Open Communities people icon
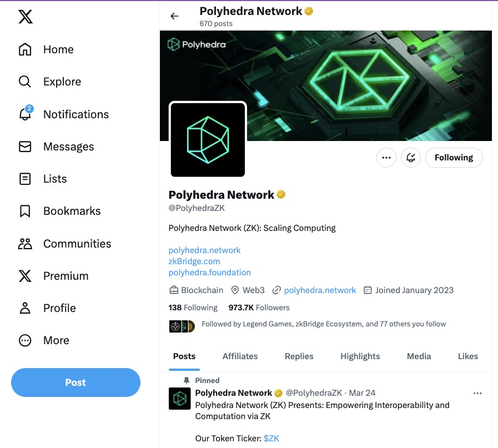Image resolution: width=498 pixels, height=448 pixels. click(x=25, y=244)
